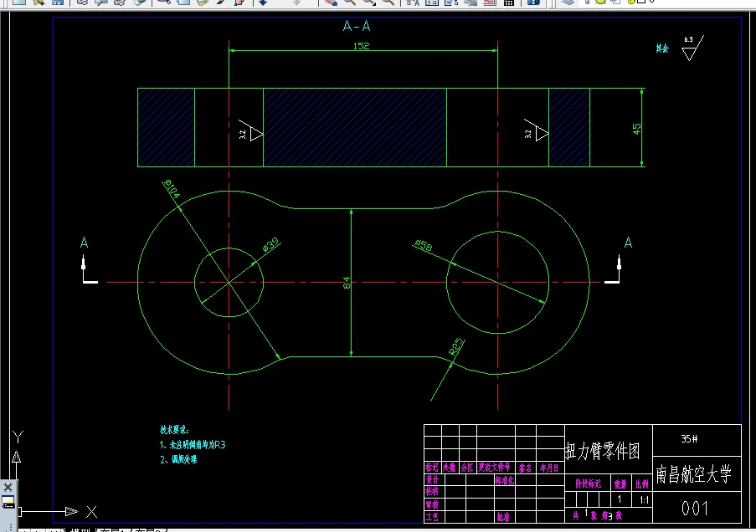This screenshot has height=532, width=756.
Task: Click the scale value 1:1
Action: click(644, 500)
